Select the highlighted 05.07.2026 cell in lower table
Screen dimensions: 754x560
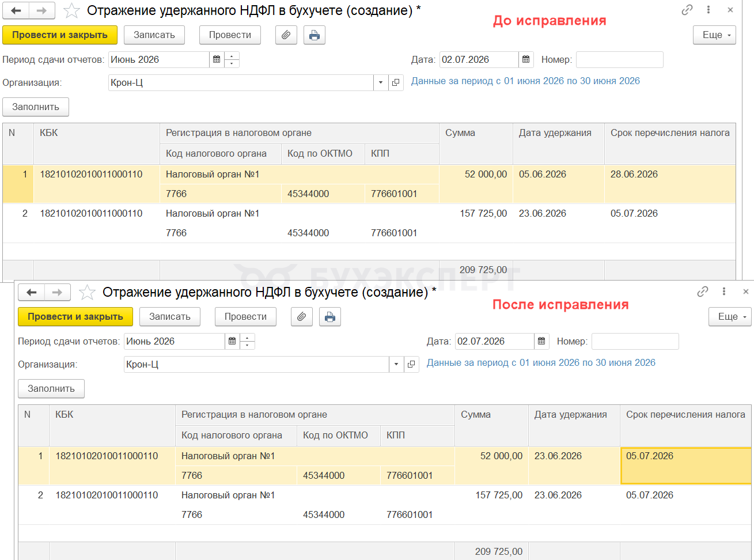pos(685,466)
